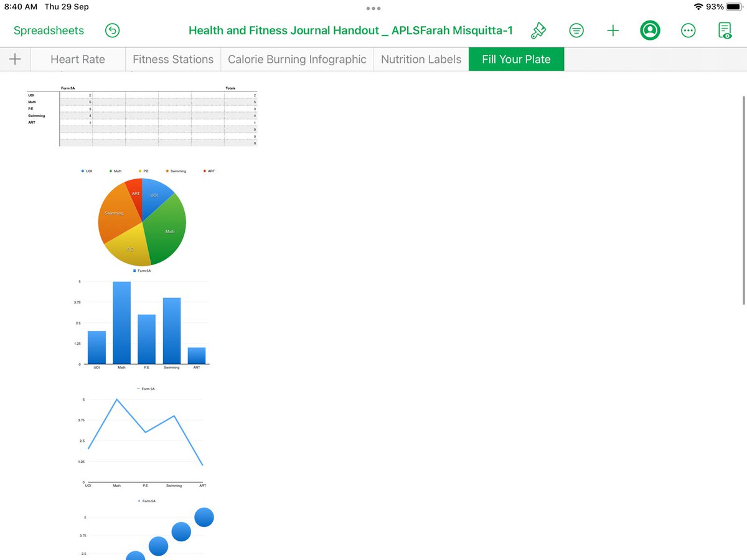This screenshot has height=560, width=747.
Task: Tap the topmost bubble in bubble chart
Action: point(204,517)
